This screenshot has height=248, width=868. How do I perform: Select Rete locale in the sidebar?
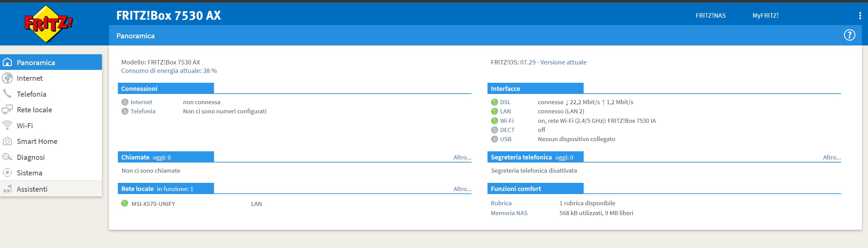[51, 110]
